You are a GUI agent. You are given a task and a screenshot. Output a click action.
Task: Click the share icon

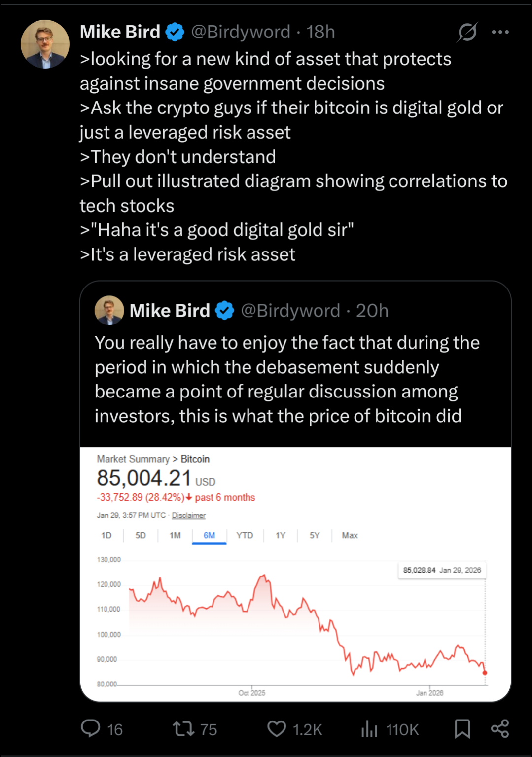click(500, 728)
